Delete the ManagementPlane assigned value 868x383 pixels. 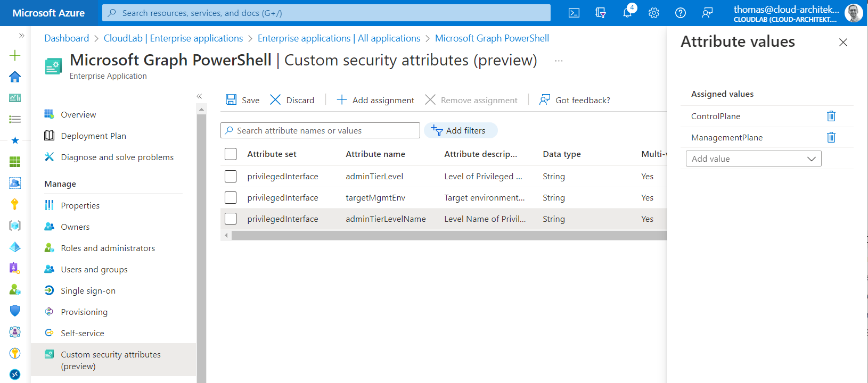point(831,137)
